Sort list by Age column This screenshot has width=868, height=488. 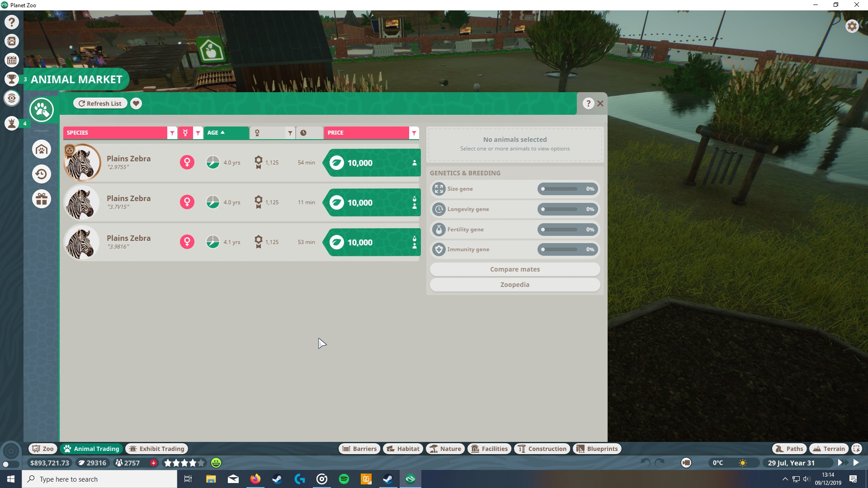tap(226, 133)
